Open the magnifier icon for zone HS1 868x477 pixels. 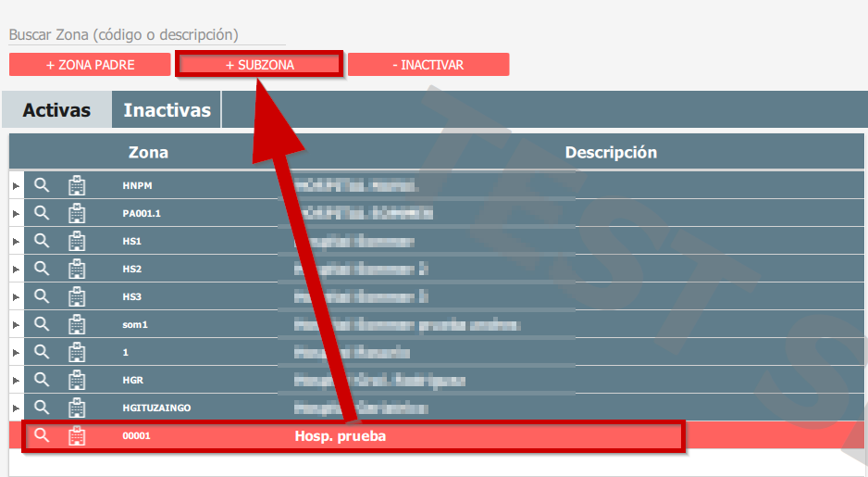pos(41,241)
